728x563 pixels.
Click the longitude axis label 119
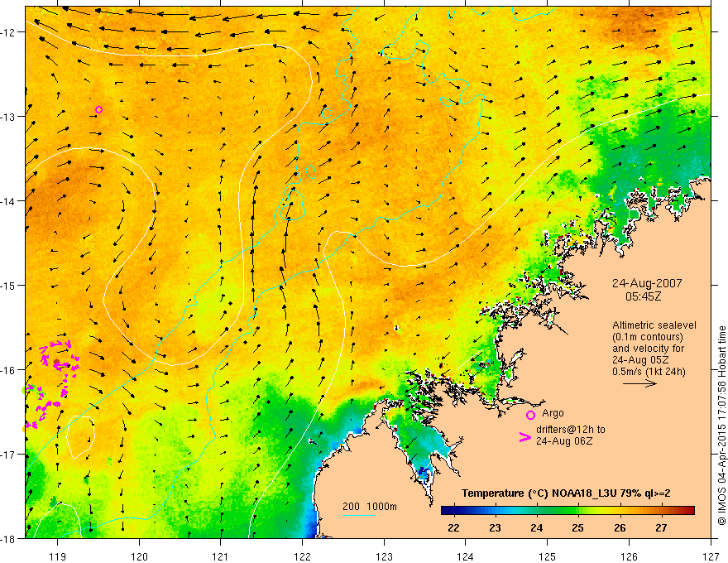click(x=58, y=556)
